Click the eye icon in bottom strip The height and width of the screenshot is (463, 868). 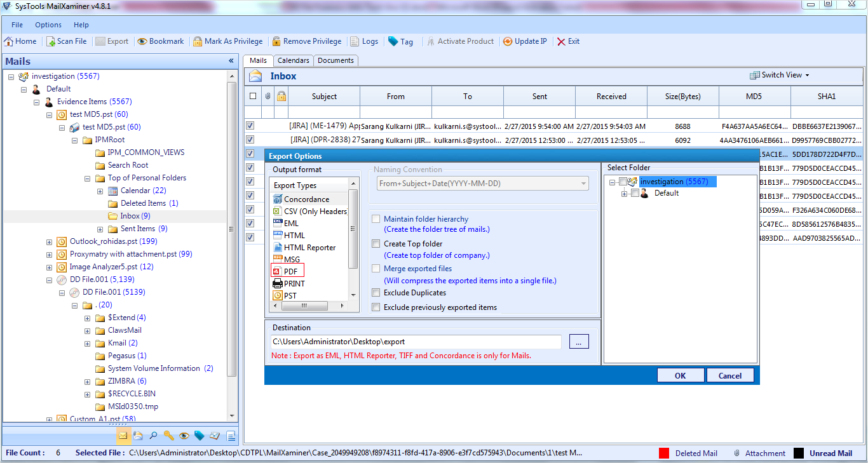tap(184, 436)
